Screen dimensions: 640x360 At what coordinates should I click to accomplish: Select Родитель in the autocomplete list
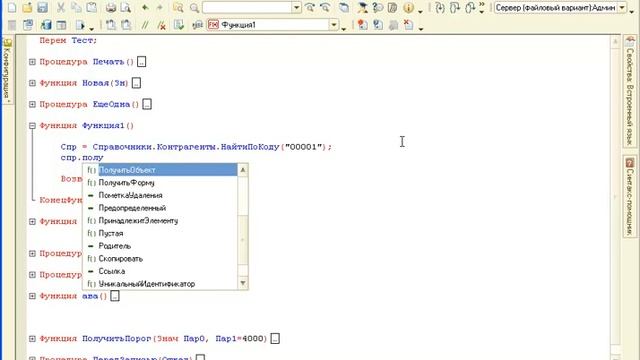161,246
